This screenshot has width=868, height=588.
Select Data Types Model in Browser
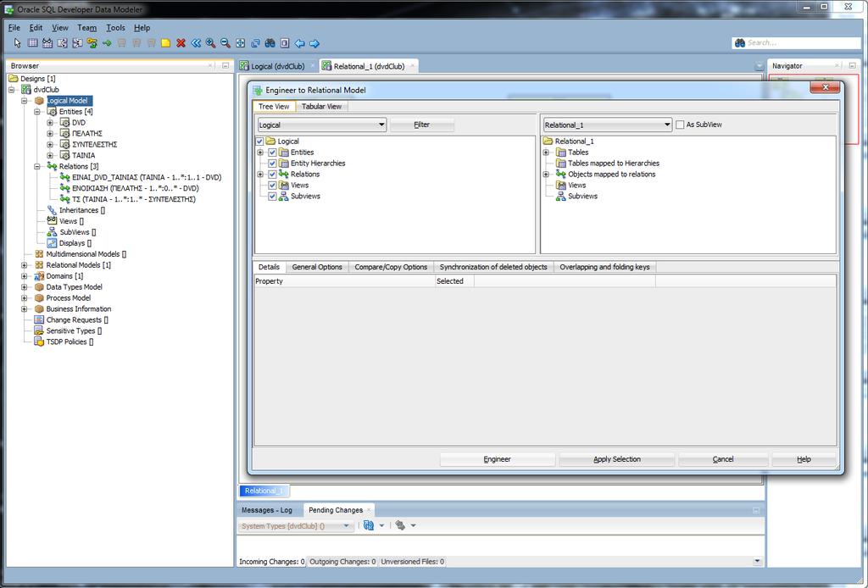point(75,287)
